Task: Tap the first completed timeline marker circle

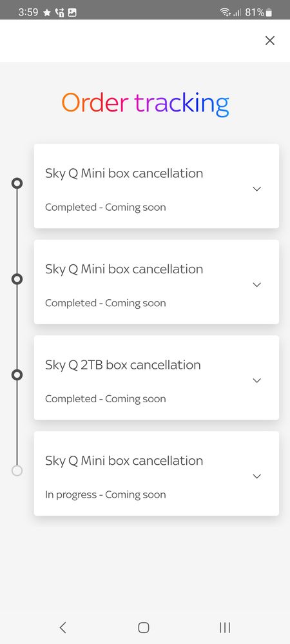Action: (17, 183)
